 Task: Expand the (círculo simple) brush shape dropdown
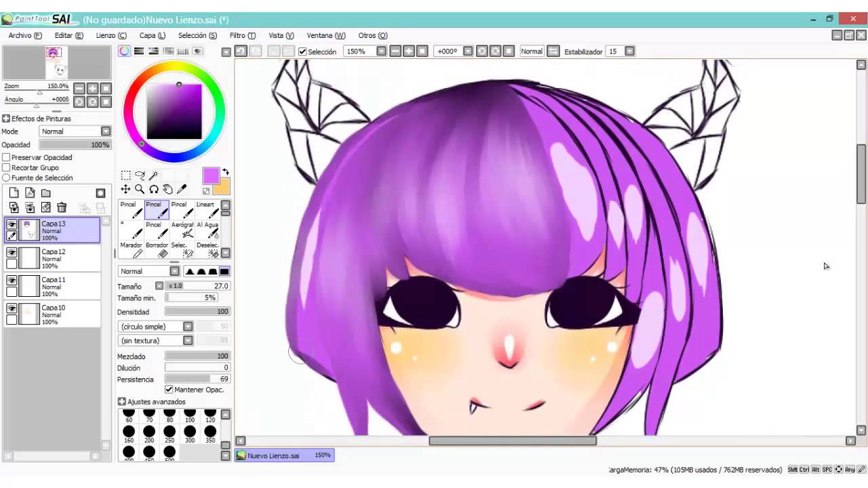pyautogui.click(x=156, y=327)
